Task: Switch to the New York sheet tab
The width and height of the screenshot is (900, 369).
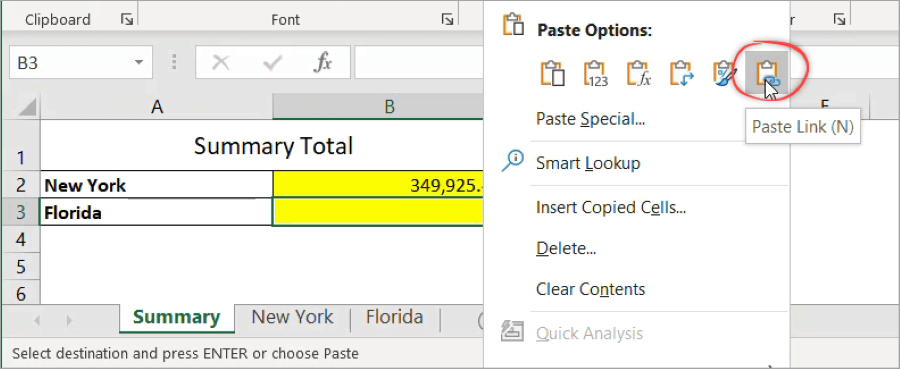Action: click(x=292, y=317)
